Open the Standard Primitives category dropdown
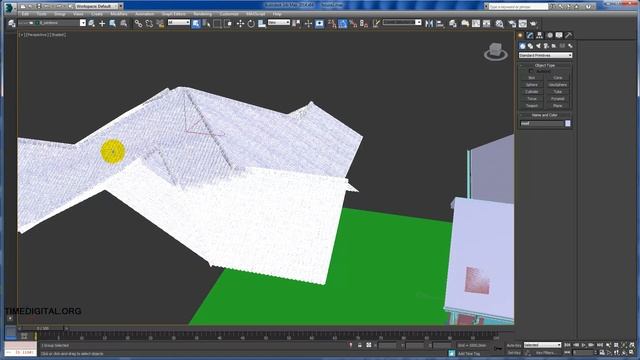 coord(545,55)
